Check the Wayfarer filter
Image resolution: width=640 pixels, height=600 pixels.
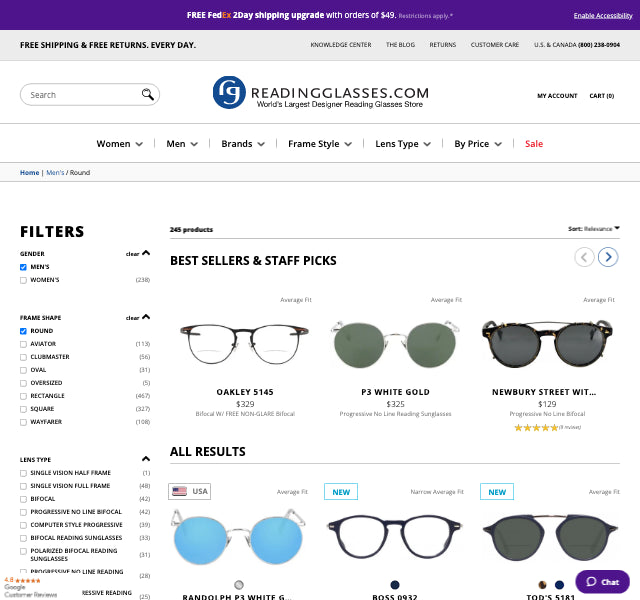coord(23,422)
